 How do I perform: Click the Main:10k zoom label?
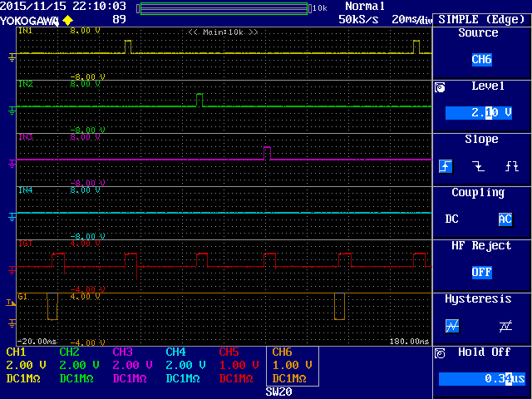tap(224, 32)
